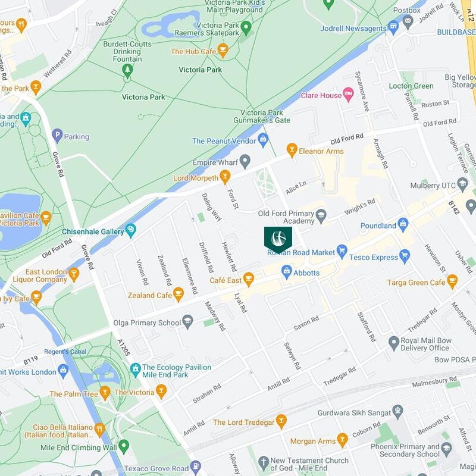This screenshot has height=476, width=476.
Task: Select the Victoria Park Gunmaker's Gate label
Action: point(262,116)
